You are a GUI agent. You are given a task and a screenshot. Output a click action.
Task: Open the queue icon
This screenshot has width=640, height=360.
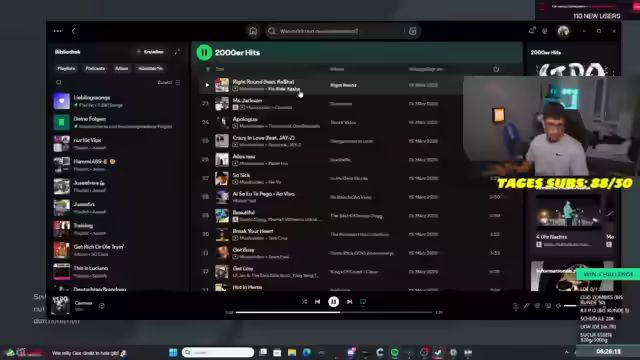tap(537, 306)
